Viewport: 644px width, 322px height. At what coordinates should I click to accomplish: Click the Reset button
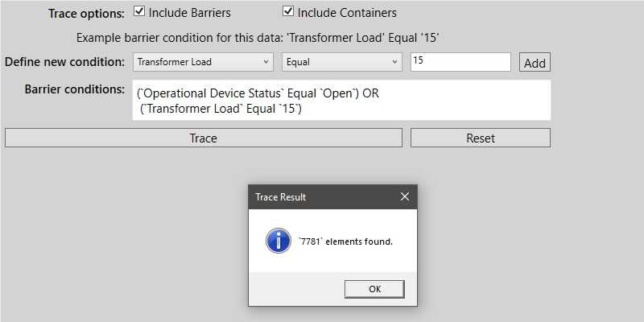(x=481, y=138)
